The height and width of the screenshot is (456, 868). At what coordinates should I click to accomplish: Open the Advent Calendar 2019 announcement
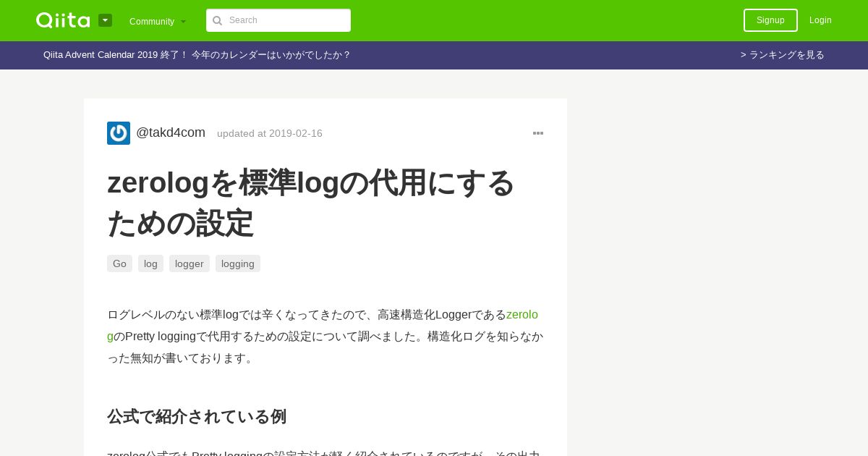coord(197,55)
